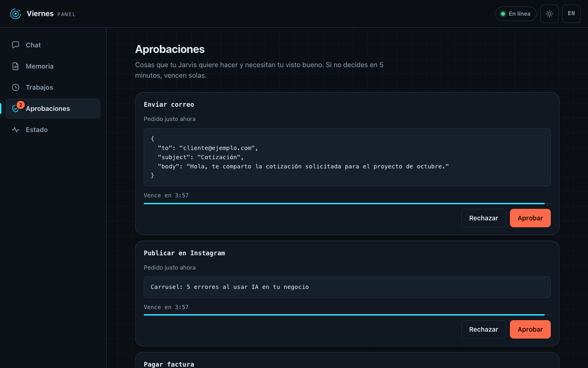Click the Viernes logo icon
588x368 pixels.
coord(16,14)
